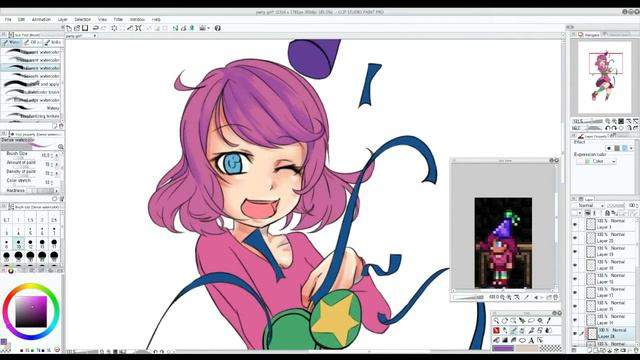Open the Selection menu

[82, 19]
